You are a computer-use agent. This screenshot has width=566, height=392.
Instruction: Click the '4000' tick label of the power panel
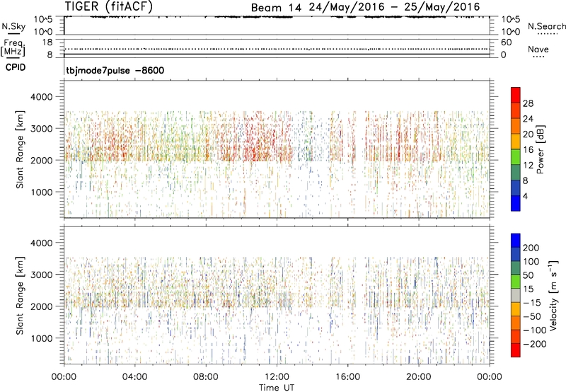[42, 97]
